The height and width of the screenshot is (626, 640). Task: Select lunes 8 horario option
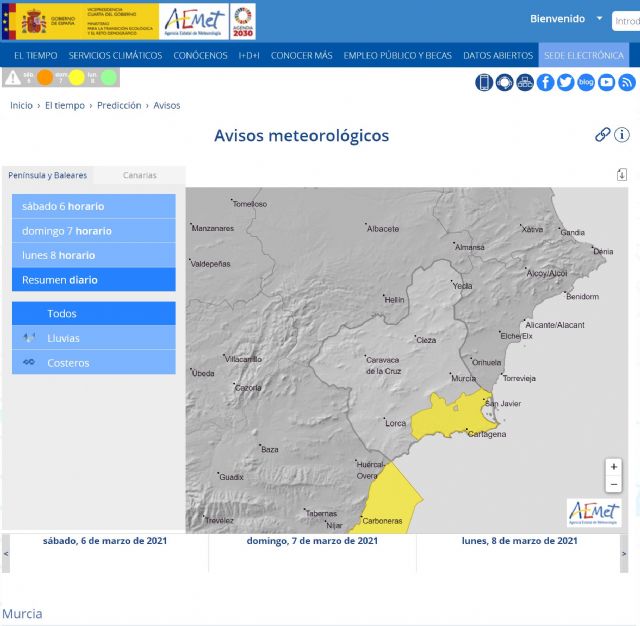(94, 255)
